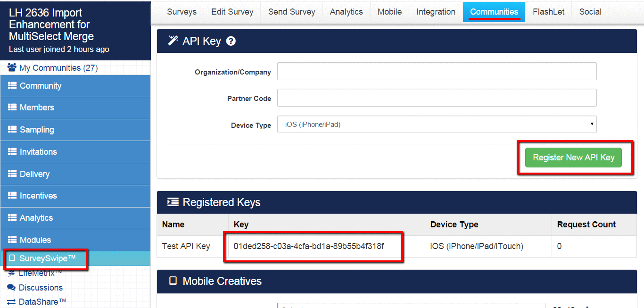Expand the Sampling sidebar section
This screenshot has width=644, height=308.
click(36, 130)
